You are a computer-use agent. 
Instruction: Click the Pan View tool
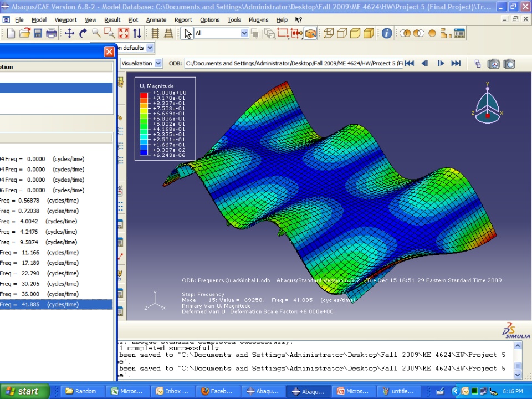click(69, 33)
